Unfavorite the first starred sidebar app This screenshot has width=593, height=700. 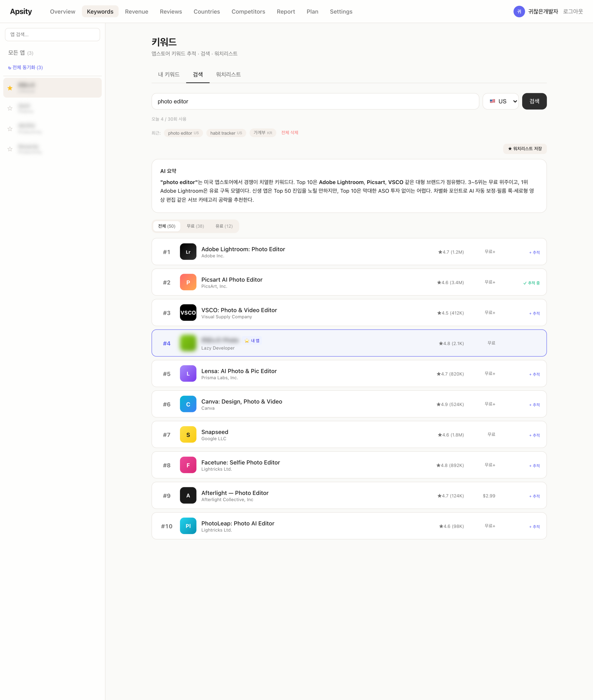click(10, 88)
